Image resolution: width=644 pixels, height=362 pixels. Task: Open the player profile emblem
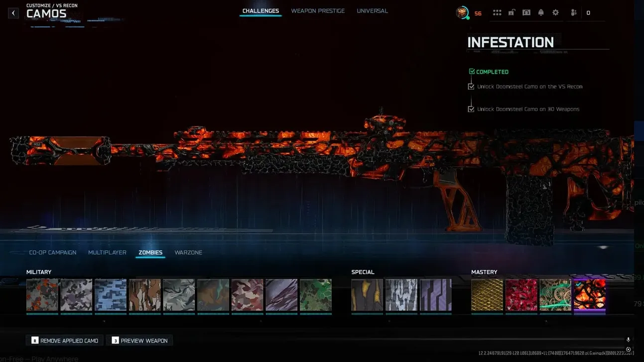pos(462,13)
